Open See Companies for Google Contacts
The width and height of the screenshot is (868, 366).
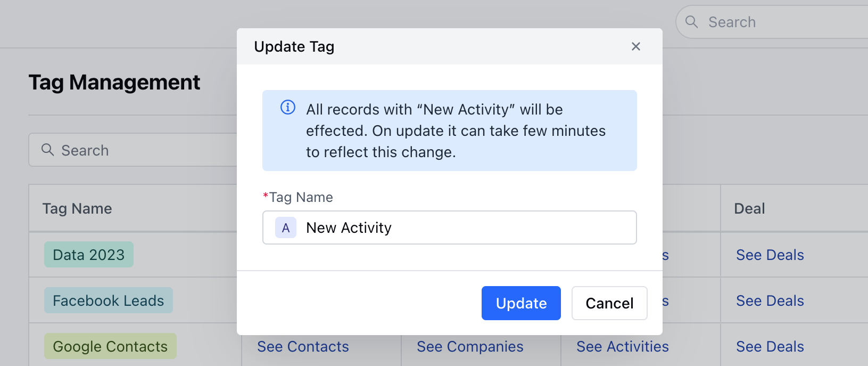click(470, 346)
